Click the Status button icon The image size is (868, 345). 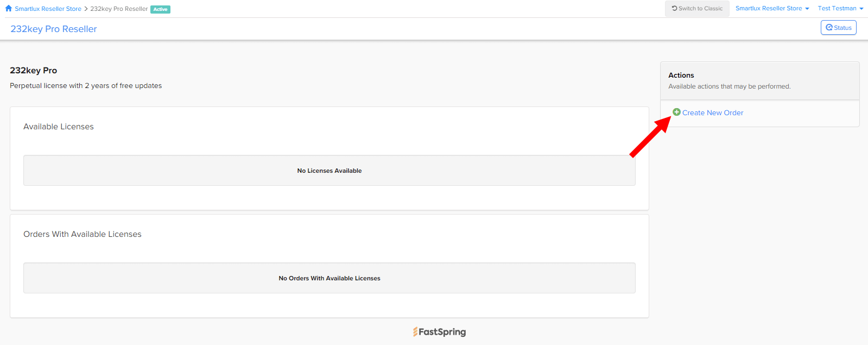(x=829, y=27)
